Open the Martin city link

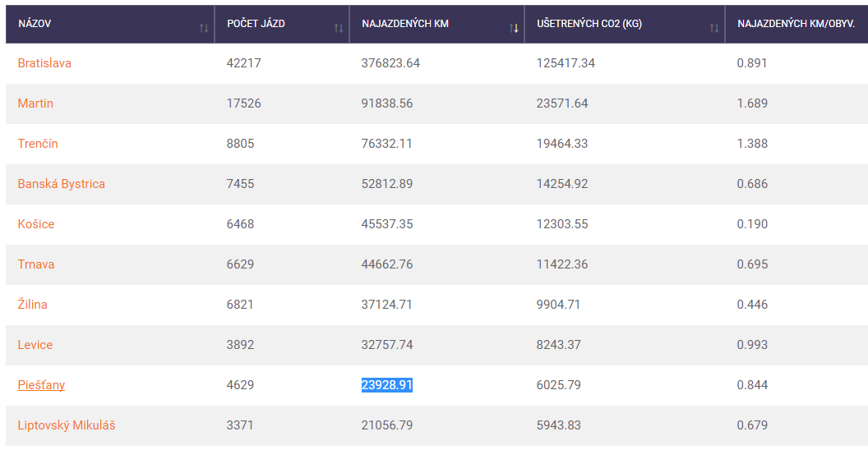[35, 103]
